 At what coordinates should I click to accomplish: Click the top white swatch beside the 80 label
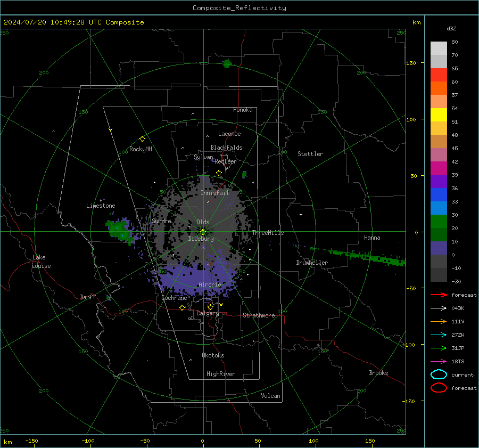(439, 48)
